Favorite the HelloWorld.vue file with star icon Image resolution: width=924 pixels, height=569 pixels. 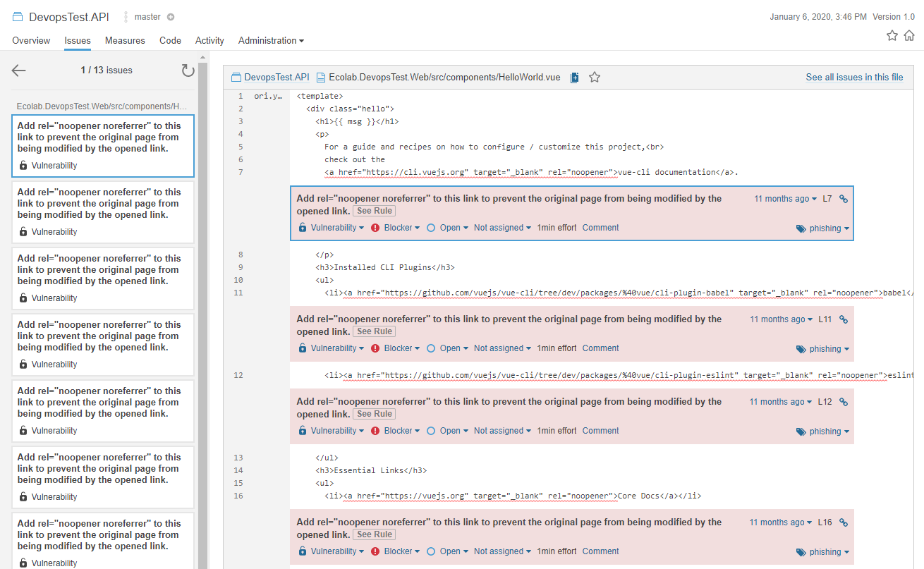(x=595, y=78)
